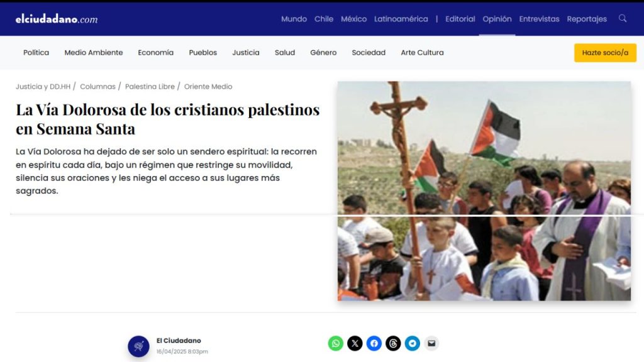Share the article on Facebook icon
The image size is (644, 362).
(374, 343)
